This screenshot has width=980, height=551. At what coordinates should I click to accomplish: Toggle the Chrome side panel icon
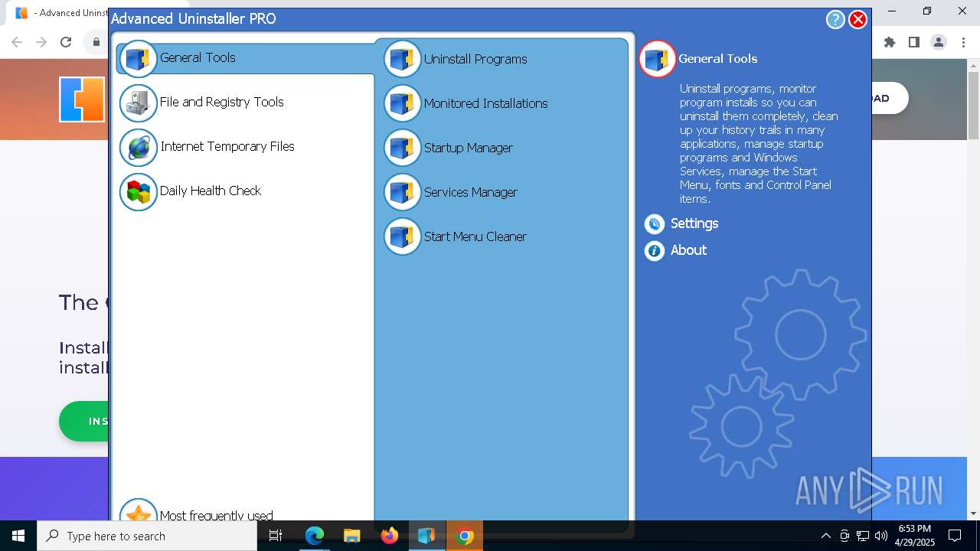914,43
